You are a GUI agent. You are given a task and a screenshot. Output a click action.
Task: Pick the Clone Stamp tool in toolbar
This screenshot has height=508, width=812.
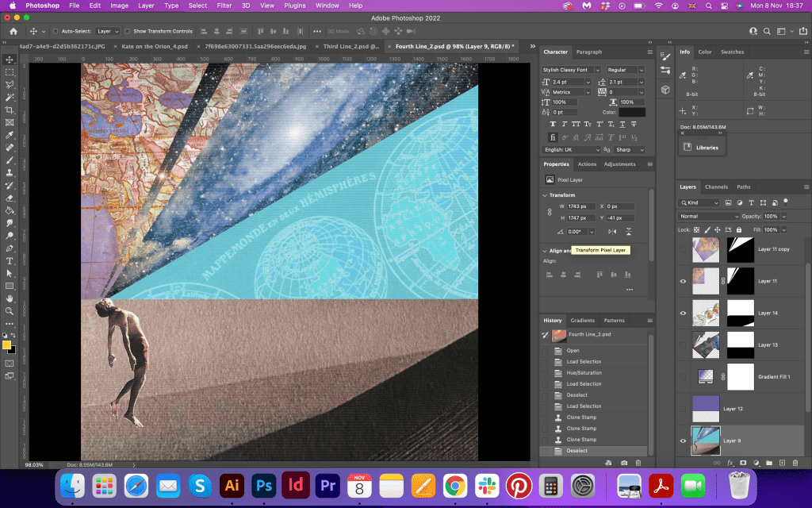(x=10, y=172)
